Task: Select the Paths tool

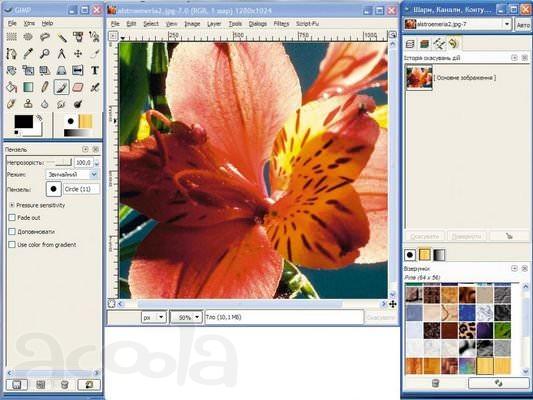Action: pyautogui.click(x=12, y=54)
